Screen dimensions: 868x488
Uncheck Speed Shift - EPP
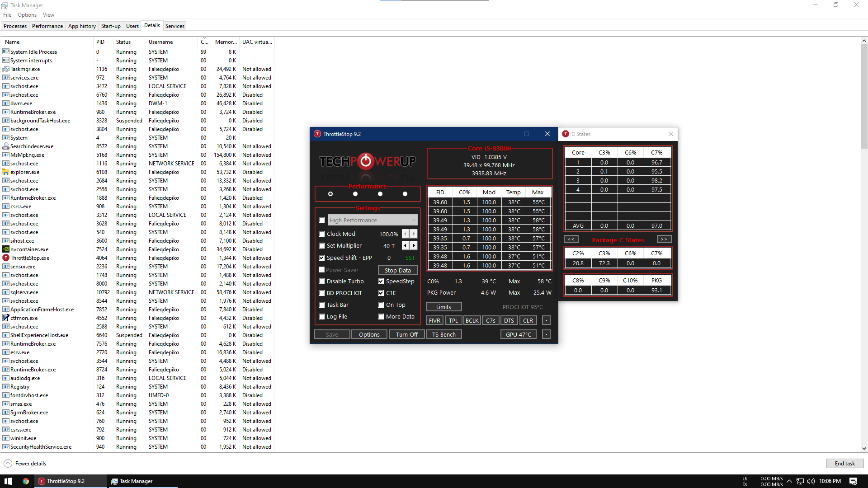tap(322, 258)
